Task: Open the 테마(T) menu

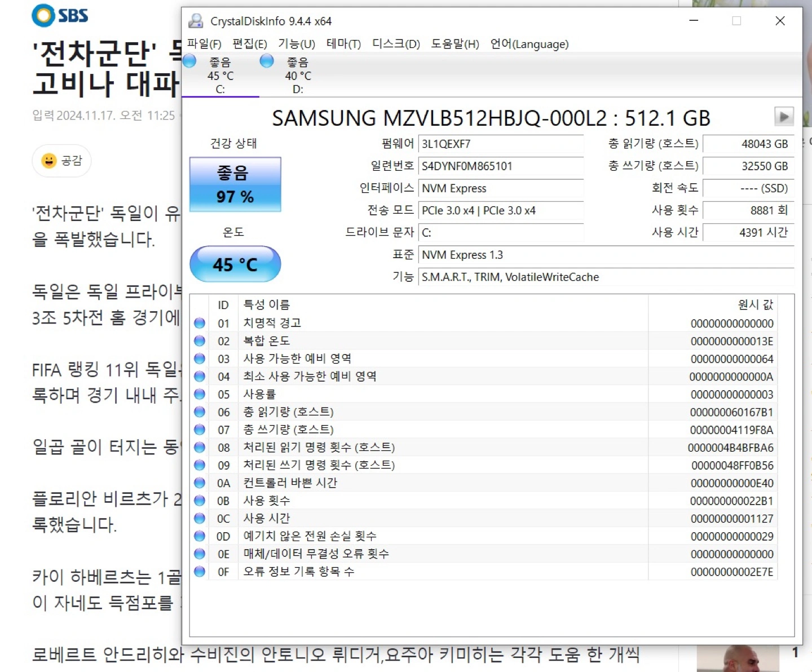Action: 343,44
